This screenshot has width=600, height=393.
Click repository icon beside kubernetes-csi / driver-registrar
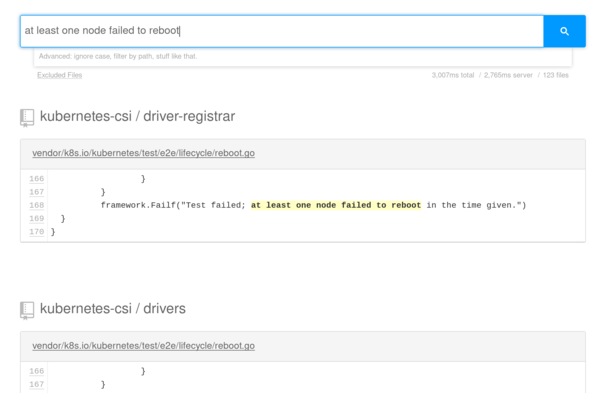pos(27,117)
